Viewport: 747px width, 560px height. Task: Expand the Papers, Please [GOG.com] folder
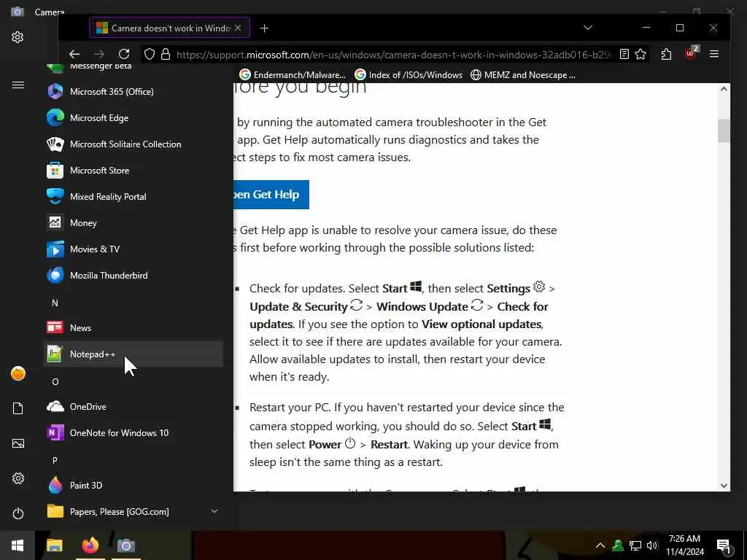[x=133, y=511]
